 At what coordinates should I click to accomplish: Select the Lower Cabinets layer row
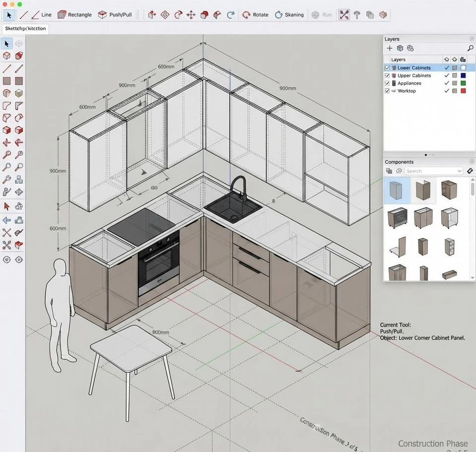[x=429, y=67]
